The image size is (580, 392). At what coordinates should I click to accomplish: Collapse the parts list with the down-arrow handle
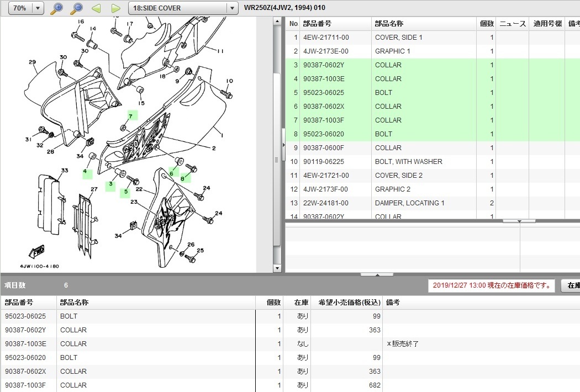(519, 221)
